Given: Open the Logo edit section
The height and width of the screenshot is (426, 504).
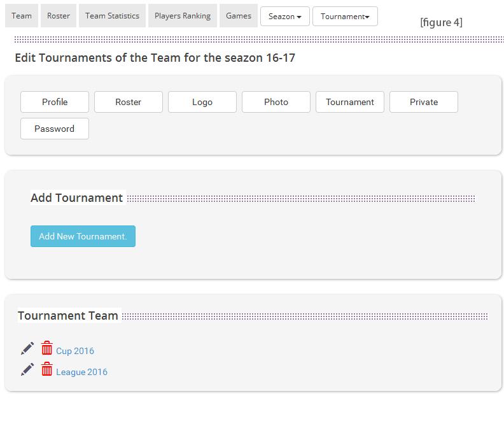Looking at the screenshot, I should 202,102.
